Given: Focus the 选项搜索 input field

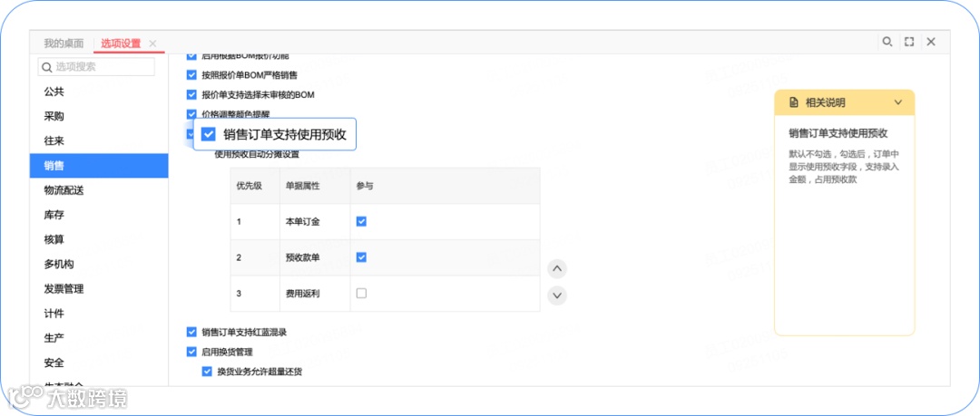Looking at the screenshot, I should (x=96, y=67).
